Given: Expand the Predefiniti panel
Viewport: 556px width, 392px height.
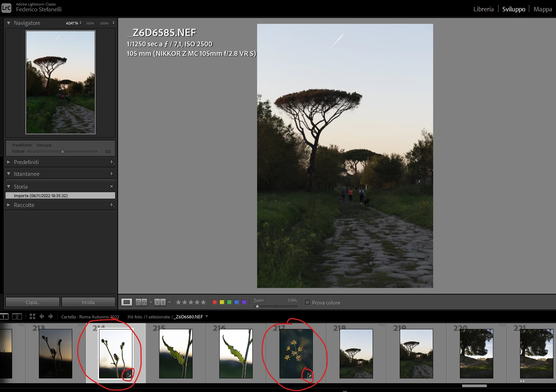Looking at the screenshot, I should tap(8, 162).
